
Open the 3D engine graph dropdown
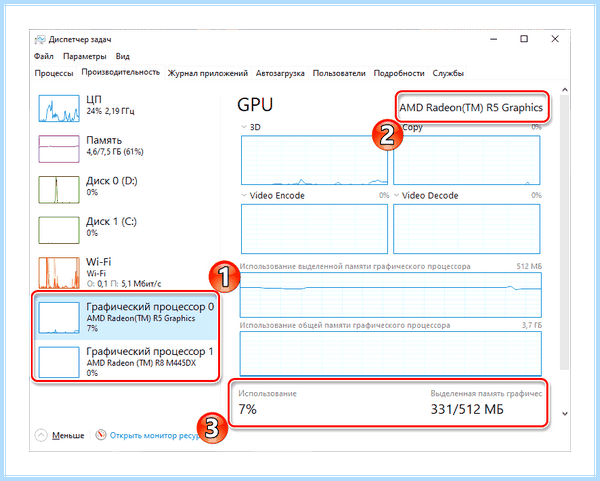[x=244, y=127]
